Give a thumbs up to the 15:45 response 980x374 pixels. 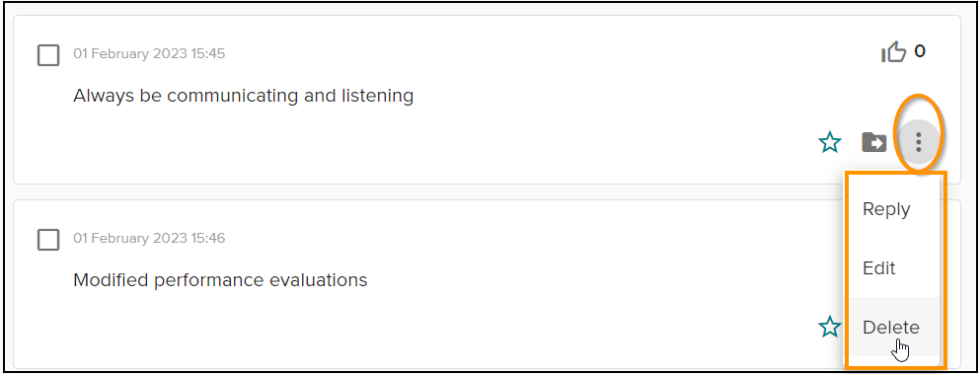pos(893,52)
